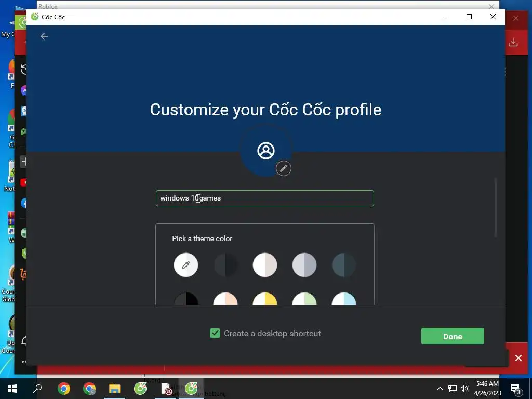Screen dimensions: 532x399
Task: Choose the yellow theme swatch
Action: tap(265, 299)
